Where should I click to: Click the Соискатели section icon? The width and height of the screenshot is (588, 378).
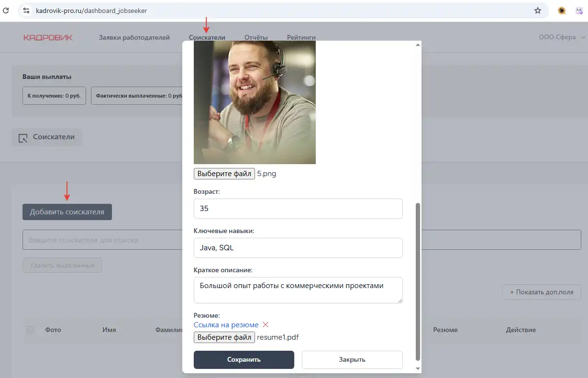23,138
